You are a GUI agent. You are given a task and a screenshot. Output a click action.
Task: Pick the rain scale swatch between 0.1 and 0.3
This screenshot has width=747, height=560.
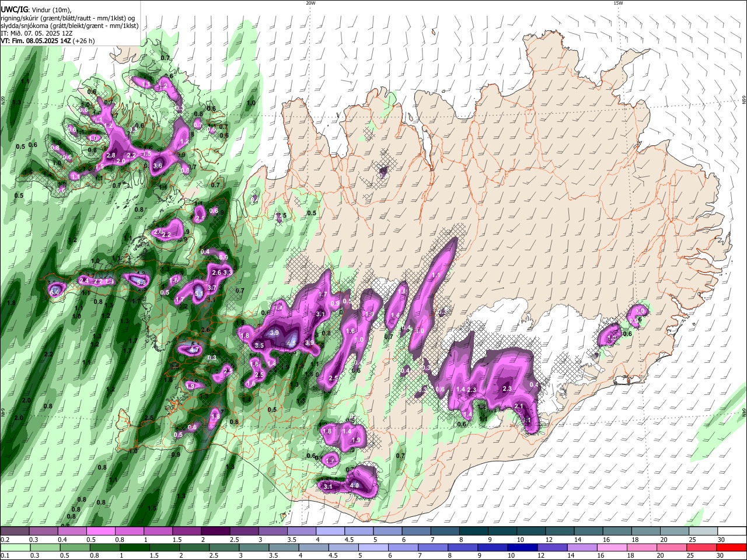pyautogui.click(x=15, y=548)
